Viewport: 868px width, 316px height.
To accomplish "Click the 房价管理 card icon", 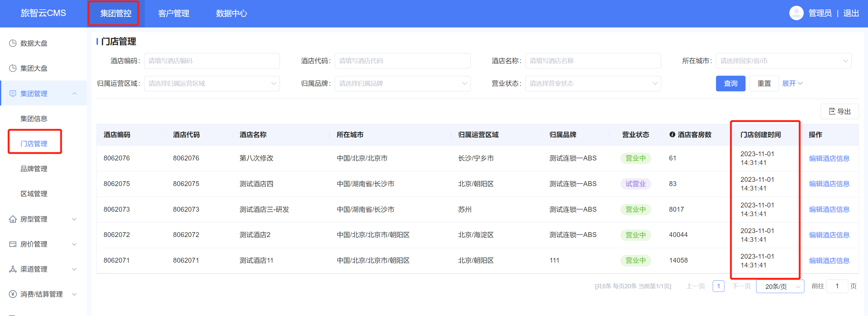I will pos(13,244).
